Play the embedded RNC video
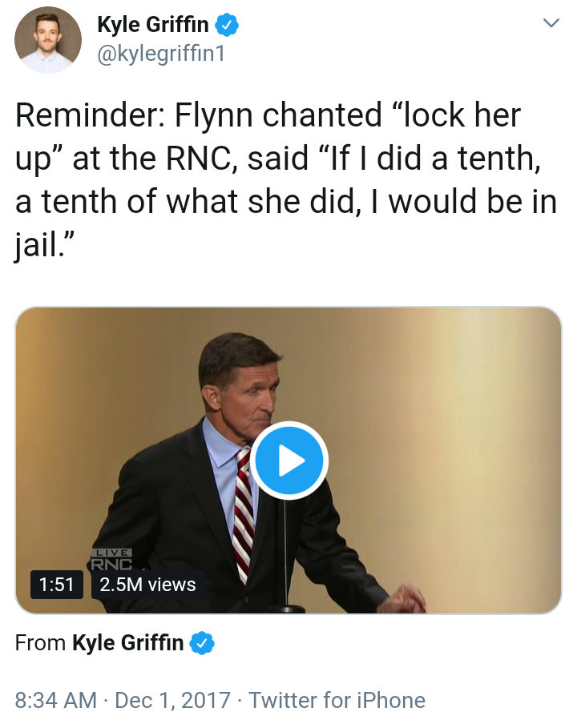The height and width of the screenshot is (728, 577). tap(289, 461)
